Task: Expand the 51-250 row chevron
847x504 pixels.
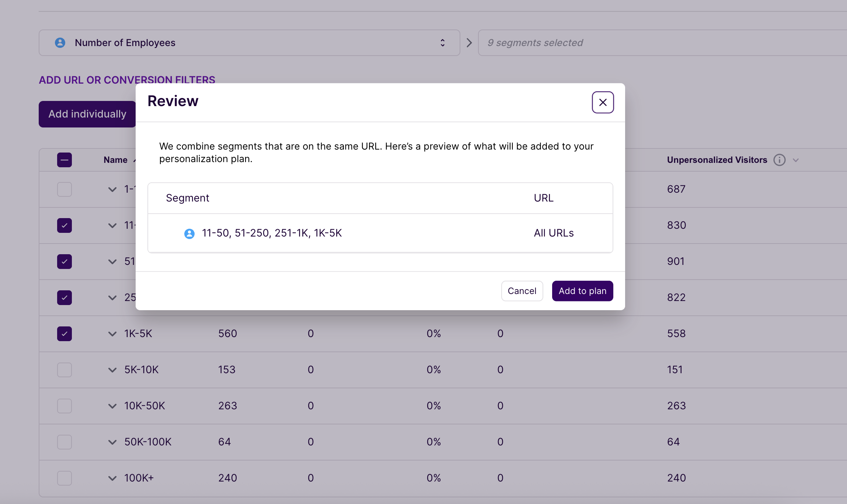Action: (112, 262)
